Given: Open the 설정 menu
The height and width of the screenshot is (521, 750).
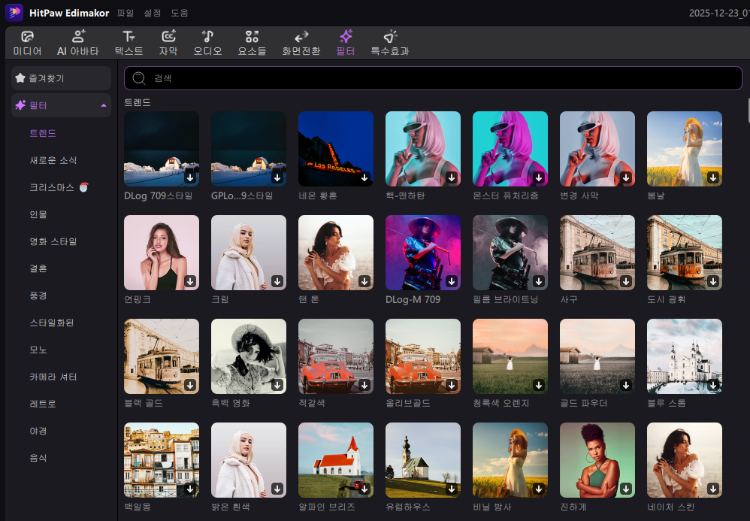Looking at the screenshot, I should point(152,13).
